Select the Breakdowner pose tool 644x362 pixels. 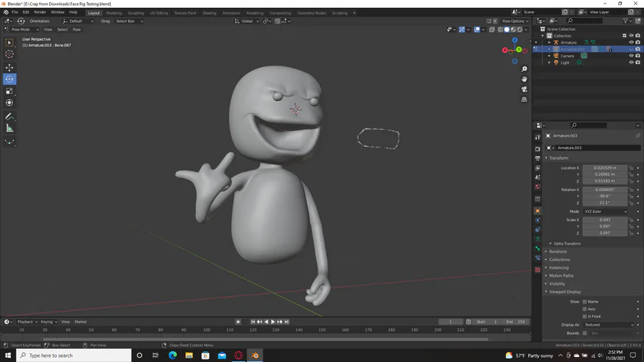[9, 142]
